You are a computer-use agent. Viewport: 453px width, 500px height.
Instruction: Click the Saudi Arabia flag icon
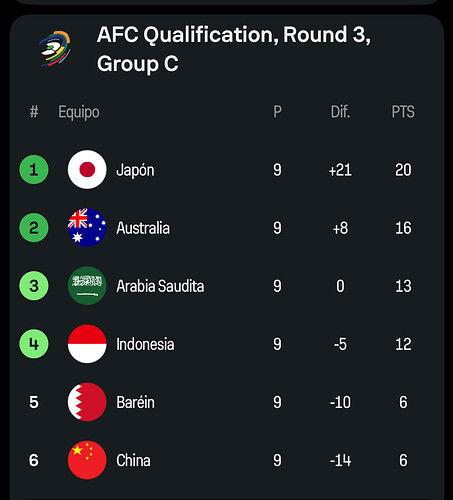click(x=87, y=286)
